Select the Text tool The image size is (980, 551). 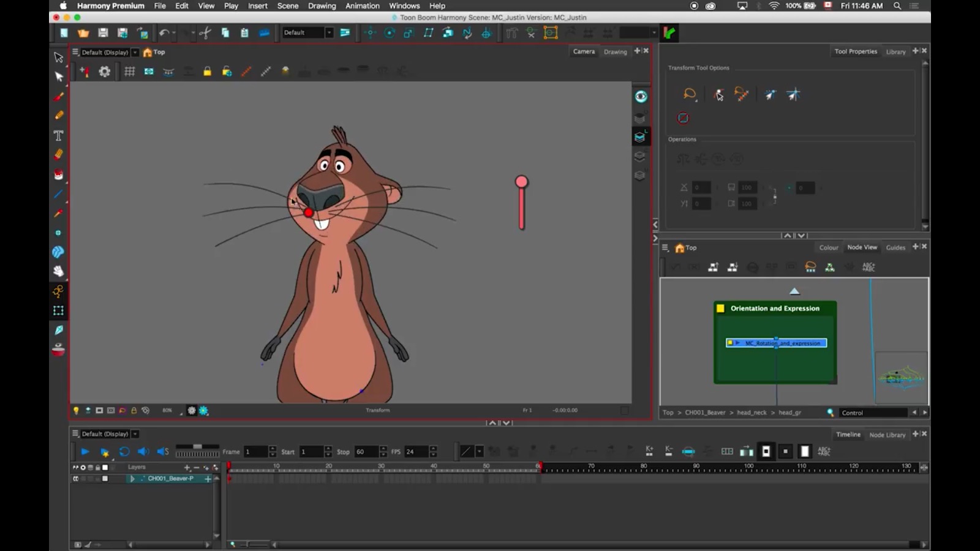59,135
